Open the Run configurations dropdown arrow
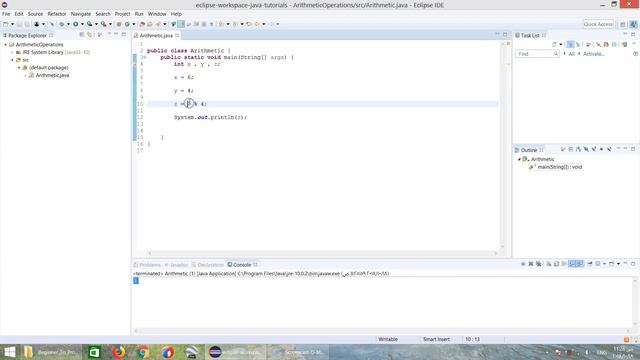 pos(82,24)
